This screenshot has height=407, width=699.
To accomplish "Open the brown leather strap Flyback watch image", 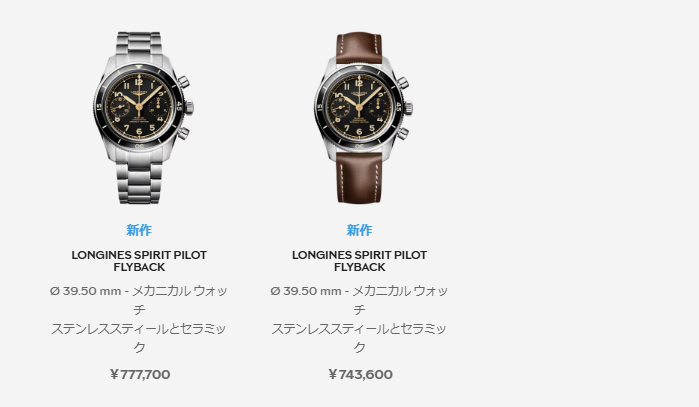I will (363, 118).
